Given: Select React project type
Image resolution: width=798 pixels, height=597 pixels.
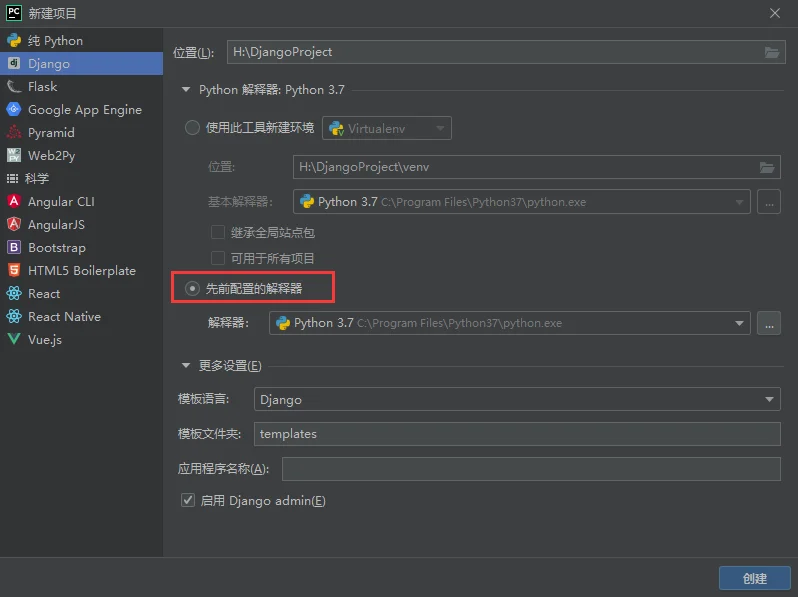Looking at the screenshot, I should (x=81, y=293).
